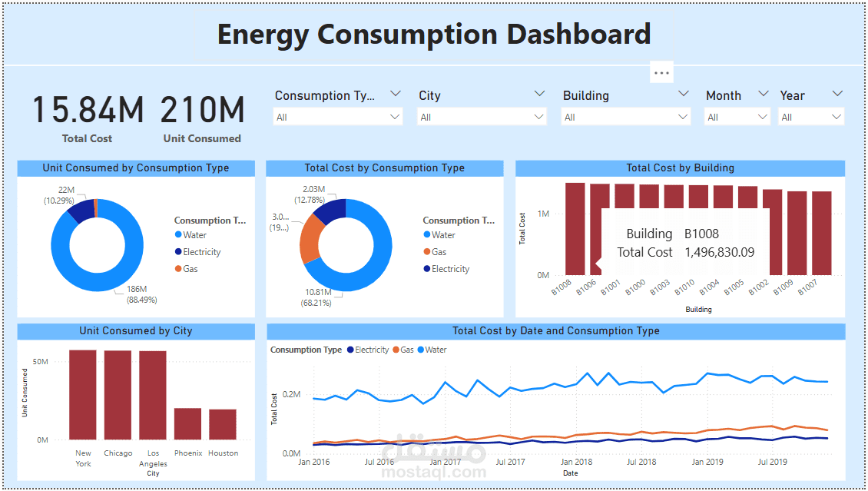
Task: Click the B1007 building bar
Action: (x=822, y=233)
